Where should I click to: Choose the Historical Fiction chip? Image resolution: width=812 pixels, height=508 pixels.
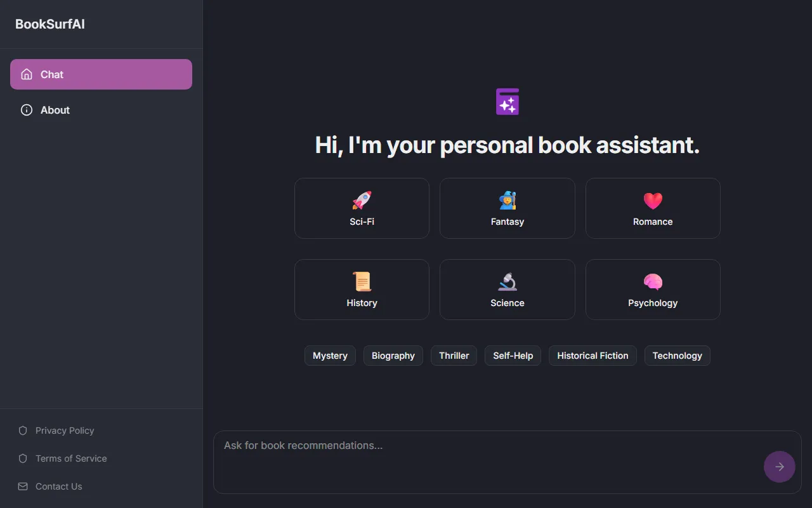pyautogui.click(x=593, y=356)
